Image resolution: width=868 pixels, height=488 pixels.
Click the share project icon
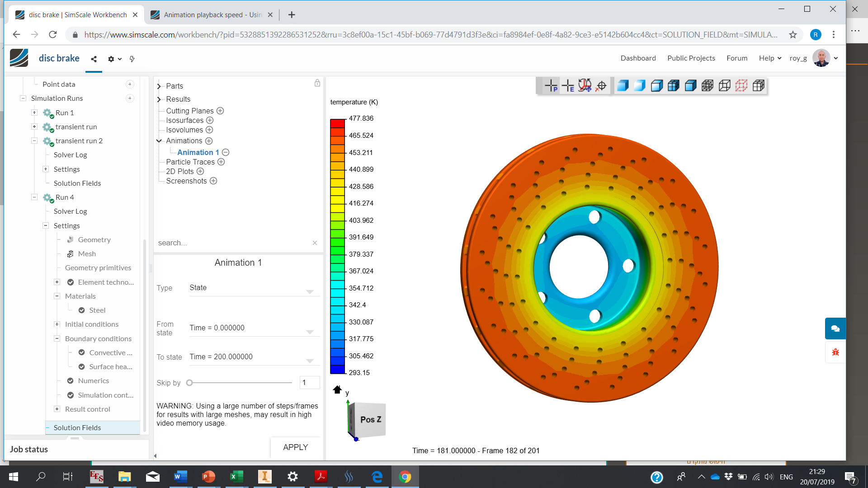94,59
